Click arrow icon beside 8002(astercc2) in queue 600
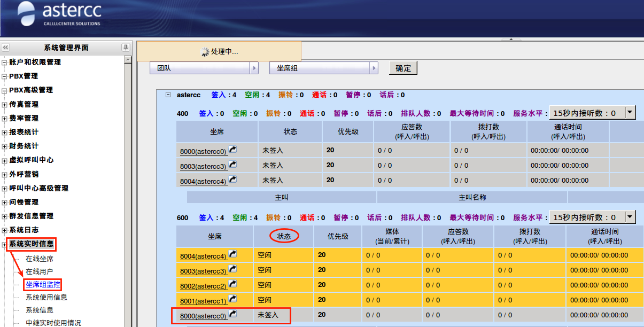 pos(232,284)
